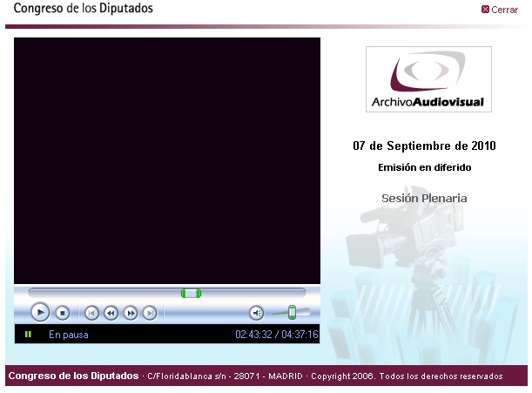Click the Play button in the media player

click(40, 312)
